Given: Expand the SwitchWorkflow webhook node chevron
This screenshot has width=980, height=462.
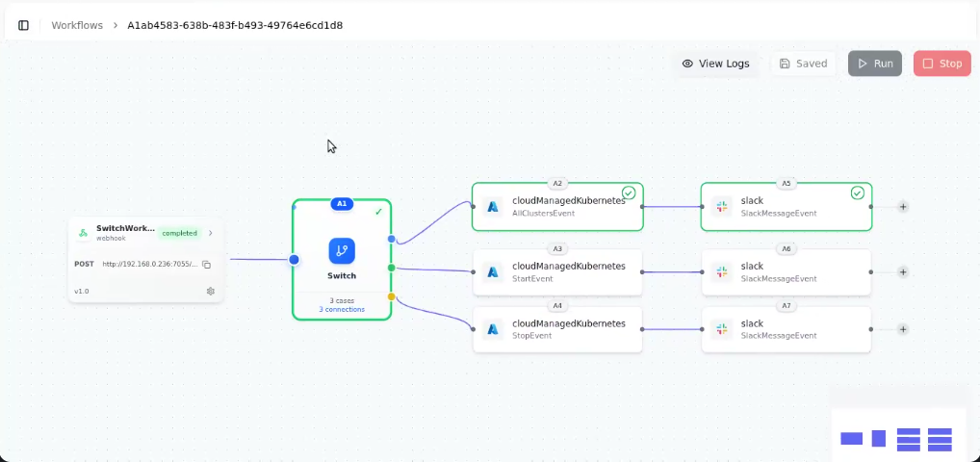Looking at the screenshot, I should pyautogui.click(x=211, y=233).
